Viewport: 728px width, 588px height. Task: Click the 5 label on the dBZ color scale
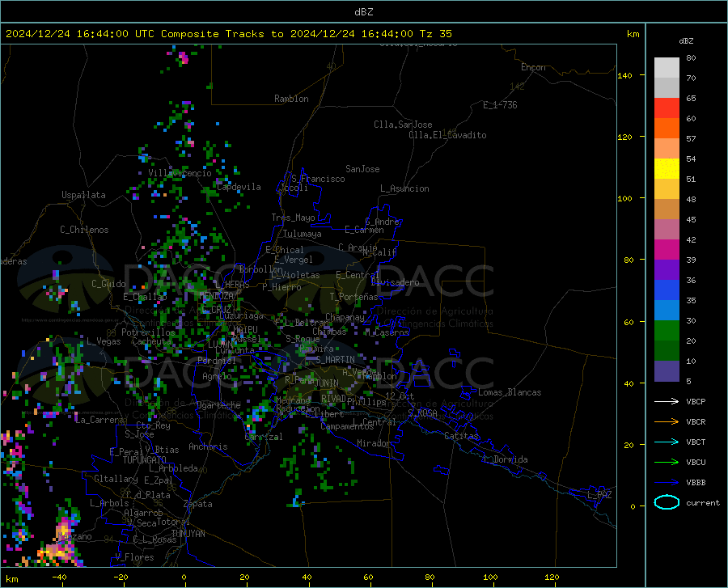point(688,381)
